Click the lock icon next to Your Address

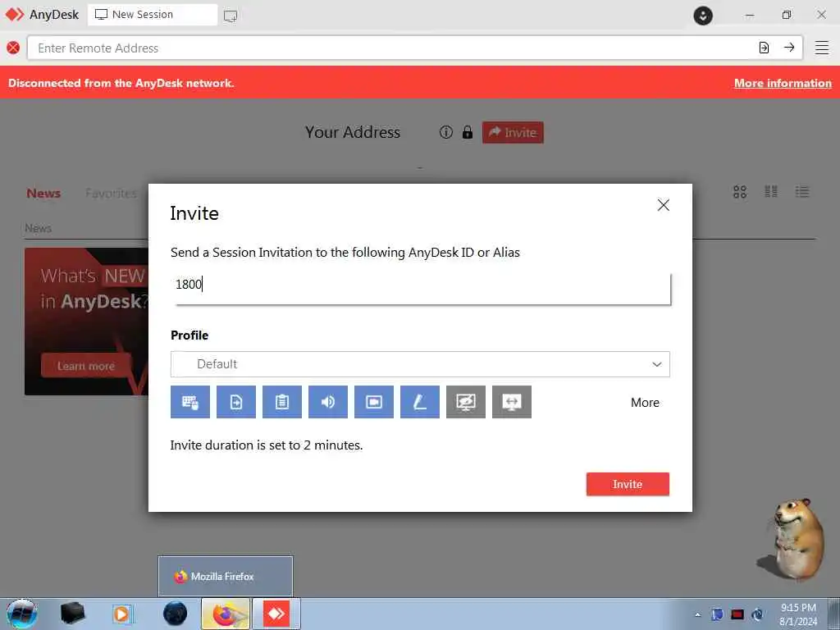(x=467, y=132)
